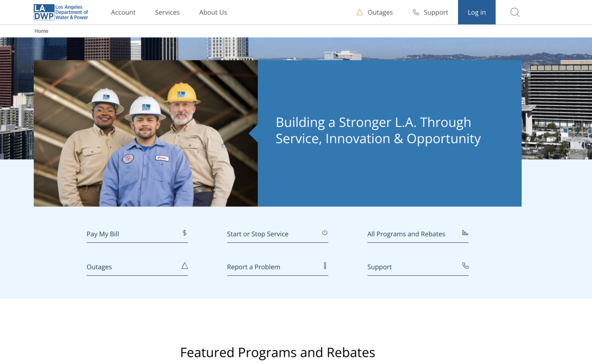
Task: Select the Home breadcrumb item
Action: pos(41,31)
